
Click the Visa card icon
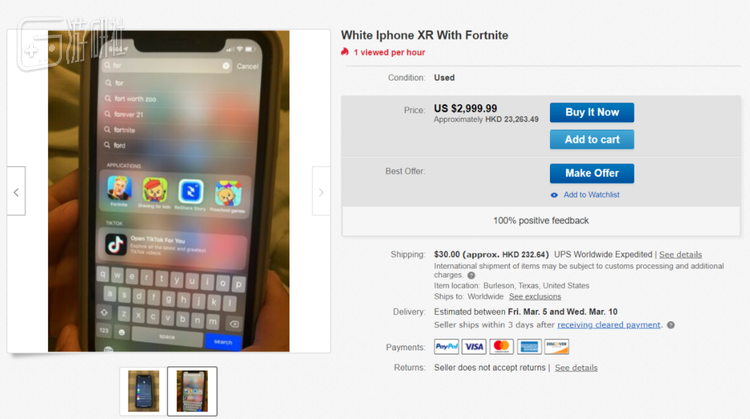click(474, 346)
